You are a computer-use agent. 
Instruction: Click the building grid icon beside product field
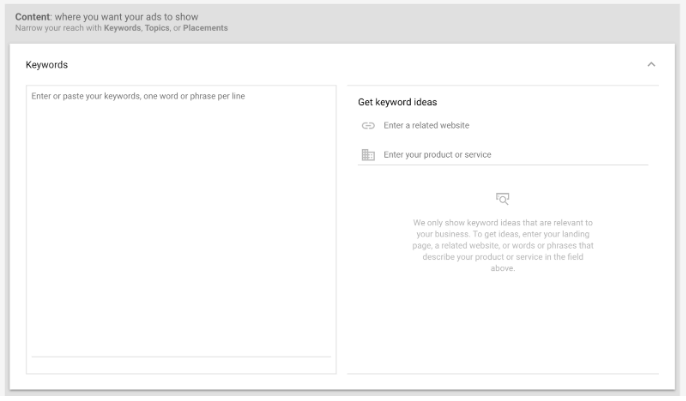click(368, 155)
